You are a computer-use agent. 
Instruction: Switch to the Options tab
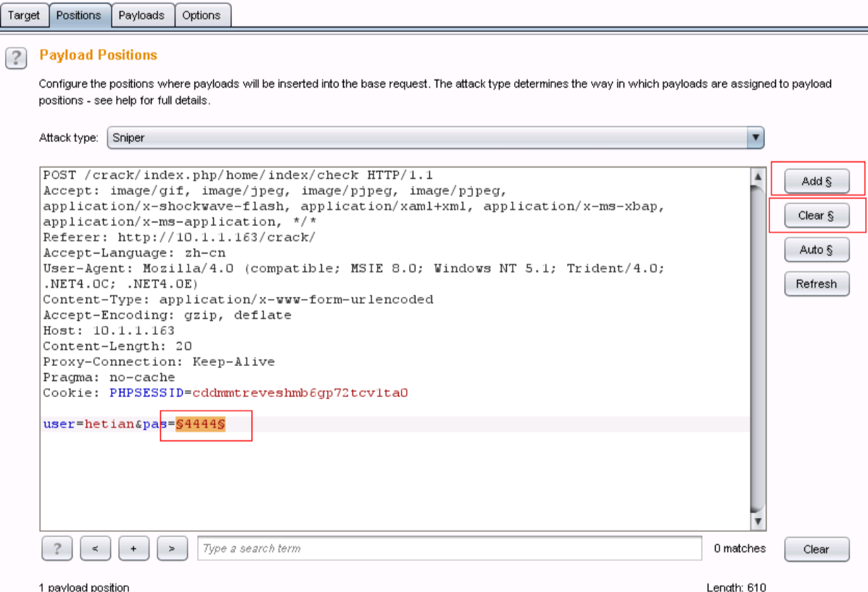202,15
